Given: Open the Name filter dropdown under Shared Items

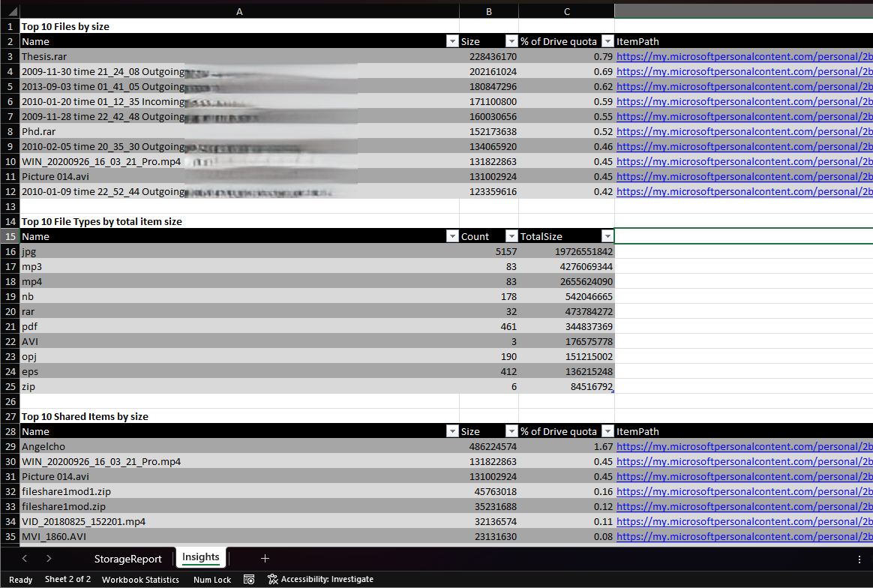Looking at the screenshot, I should (452, 431).
